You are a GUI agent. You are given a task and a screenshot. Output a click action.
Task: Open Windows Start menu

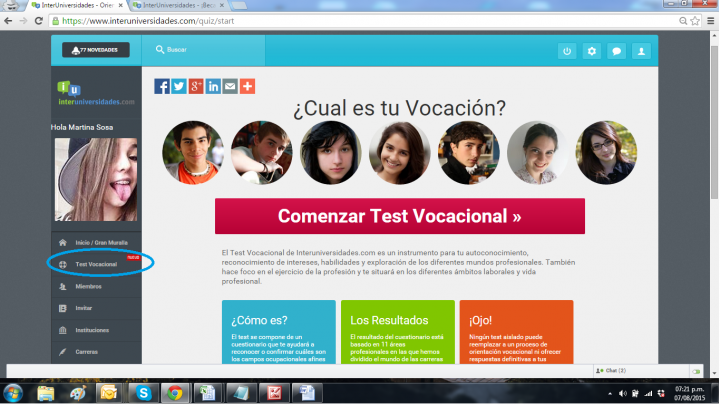[x=13, y=393]
